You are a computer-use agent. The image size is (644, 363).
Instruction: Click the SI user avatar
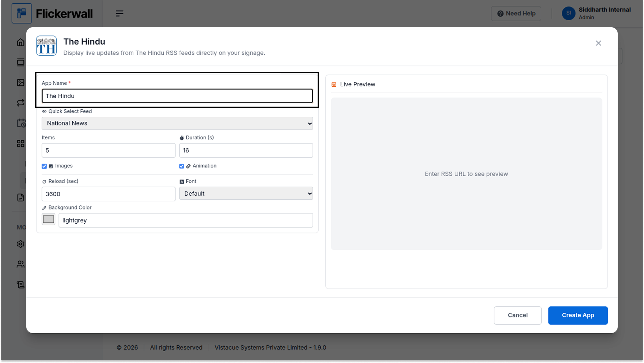[568, 13]
